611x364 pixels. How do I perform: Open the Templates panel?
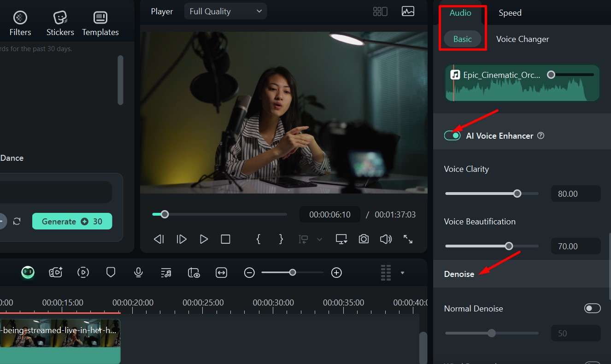click(x=100, y=23)
